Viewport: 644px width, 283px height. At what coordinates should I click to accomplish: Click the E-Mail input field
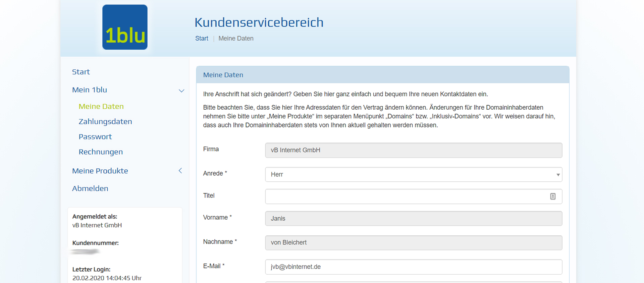pyautogui.click(x=414, y=267)
